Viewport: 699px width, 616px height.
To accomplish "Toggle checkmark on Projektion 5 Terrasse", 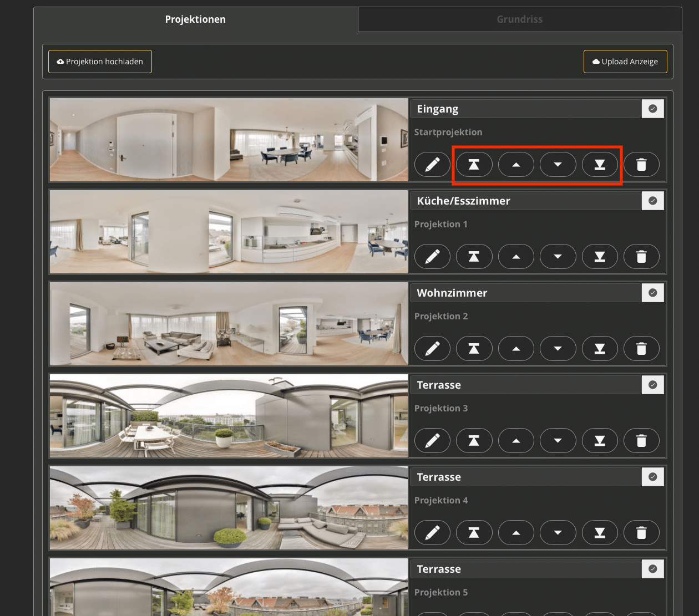I will click(x=652, y=569).
